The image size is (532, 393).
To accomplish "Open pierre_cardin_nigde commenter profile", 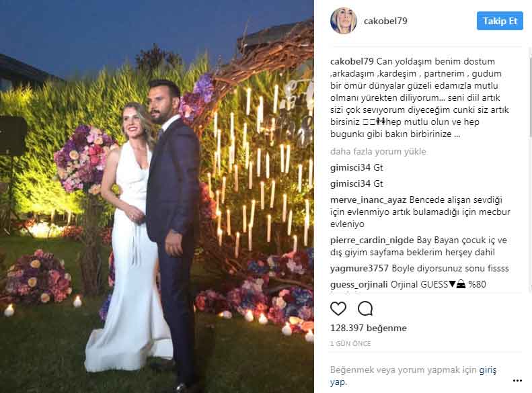I will coord(372,241).
